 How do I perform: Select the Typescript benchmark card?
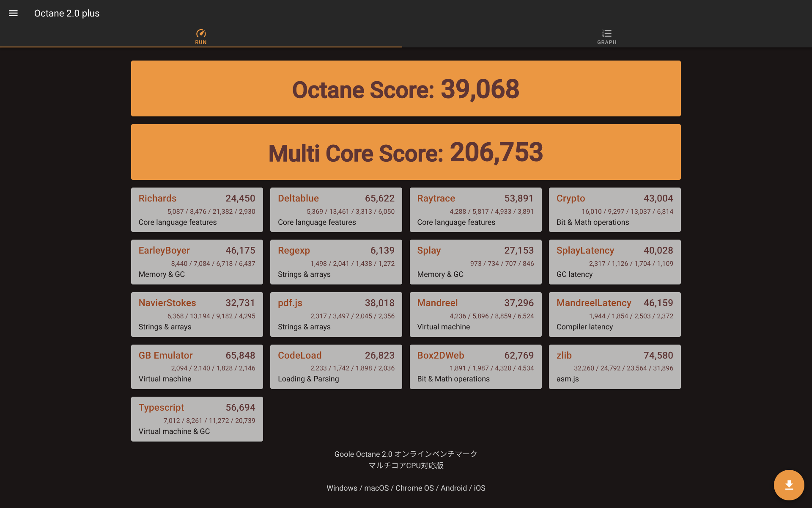click(197, 419)
